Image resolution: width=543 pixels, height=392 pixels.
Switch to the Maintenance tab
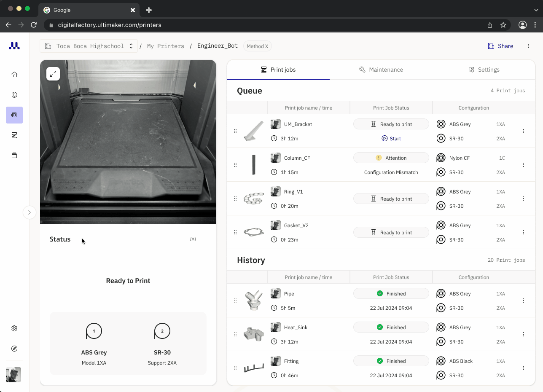[x=381, y=70]
